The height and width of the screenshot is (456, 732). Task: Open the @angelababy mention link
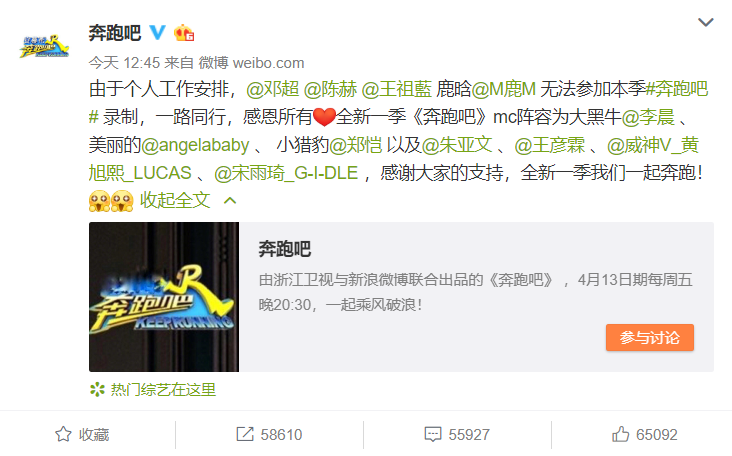pyautogui.click(x=195, y=145)
